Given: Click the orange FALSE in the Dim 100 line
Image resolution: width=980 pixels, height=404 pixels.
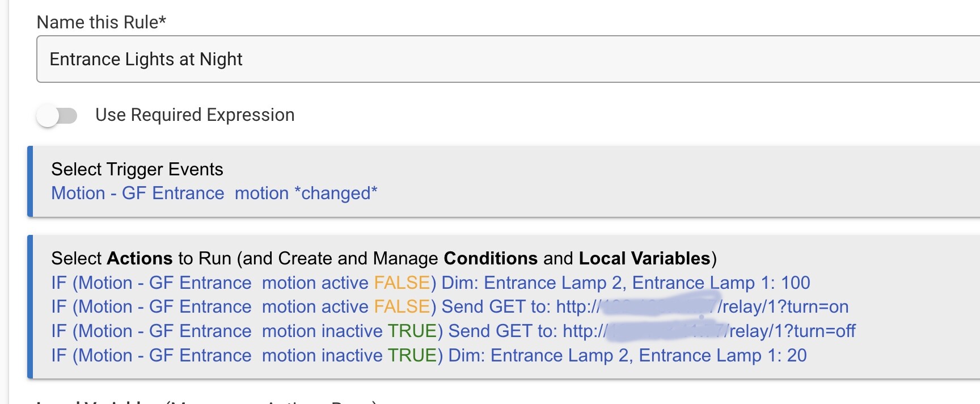Looking at the screenshot, I should 402,283.
